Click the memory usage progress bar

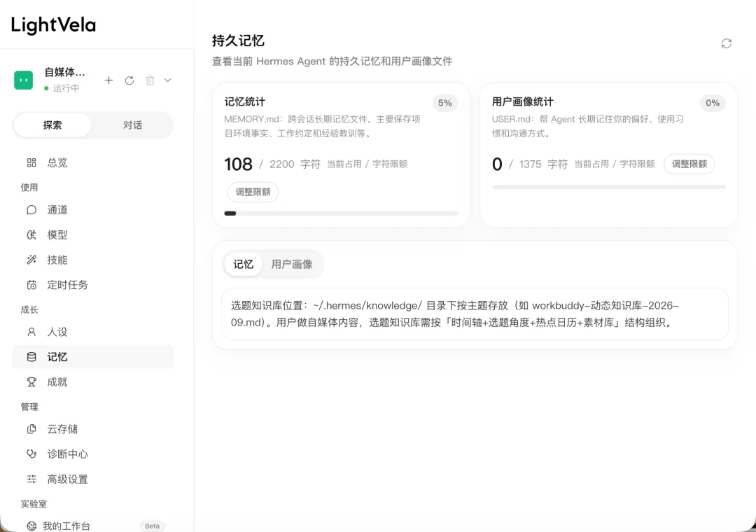click(x=341, y=213)
